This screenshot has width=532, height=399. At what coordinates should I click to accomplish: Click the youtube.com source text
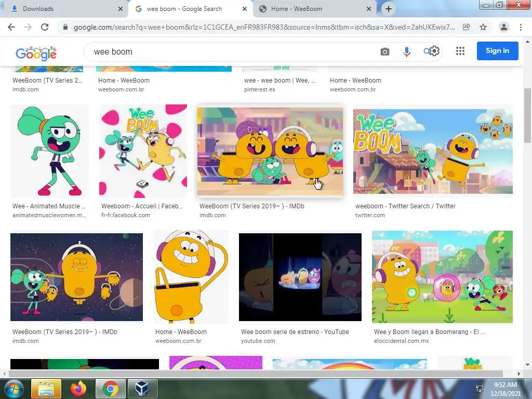click(x=258, y=341)
